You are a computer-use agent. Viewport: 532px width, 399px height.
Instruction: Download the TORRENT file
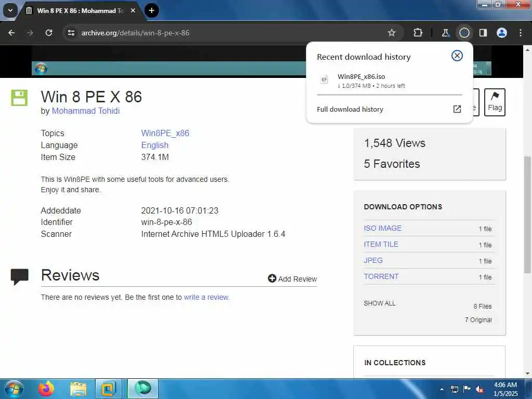pos(381,276)
